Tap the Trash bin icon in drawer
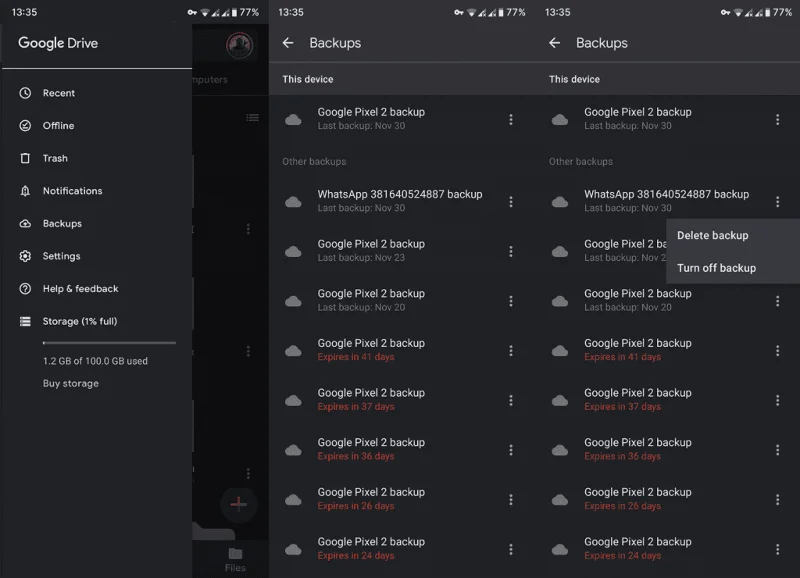Viewport: 800px width, 578px height. [25, 158]
